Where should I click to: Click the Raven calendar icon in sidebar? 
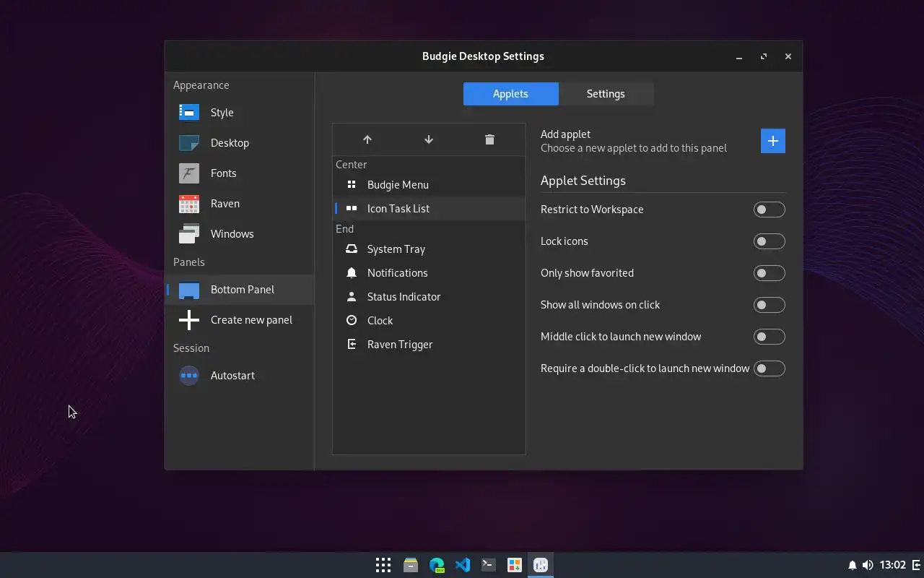pyautogui.click(x=189, y=204)
